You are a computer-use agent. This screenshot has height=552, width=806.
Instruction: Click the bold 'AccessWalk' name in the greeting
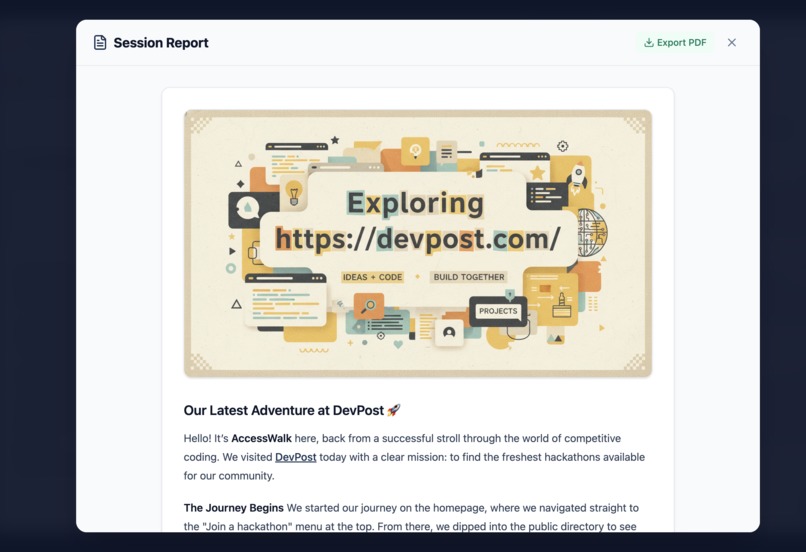(261, 438)
